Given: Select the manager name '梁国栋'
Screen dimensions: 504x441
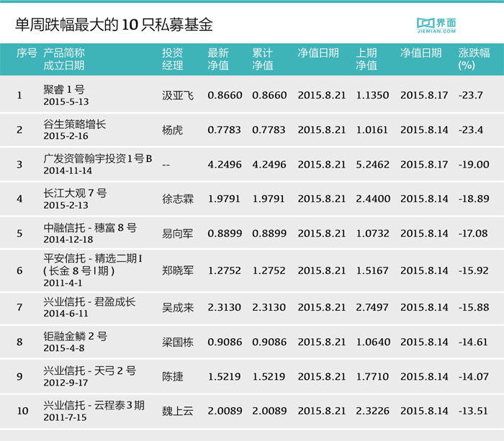Looking at the screenshot, I should (178, 342).
